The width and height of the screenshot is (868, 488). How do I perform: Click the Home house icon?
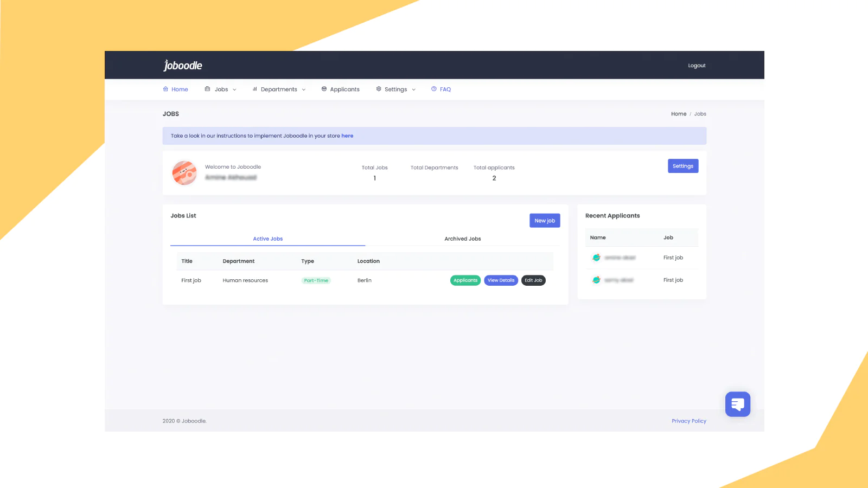(165, 89)
